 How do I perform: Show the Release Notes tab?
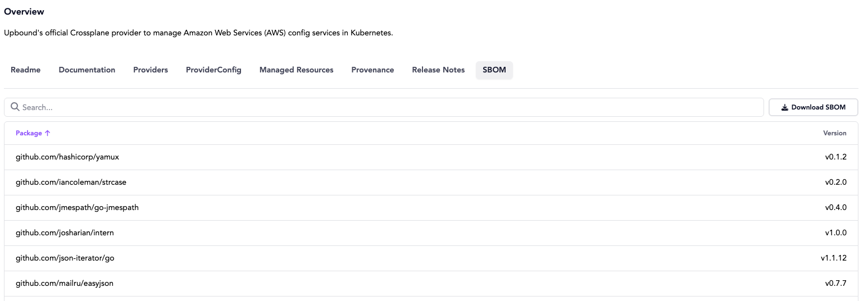click(438, 70)
